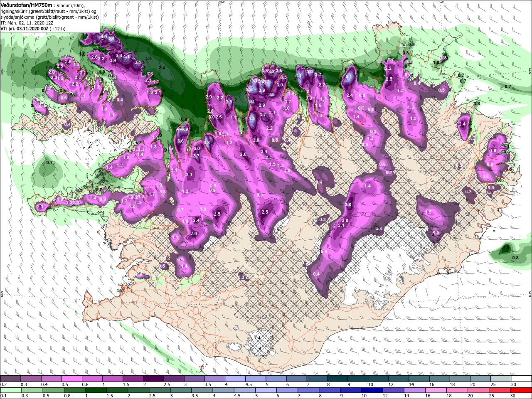Click the darkest purple snow swatch starting at 2
The width and height of the screenshot is (532, 399).
point(153,379)
